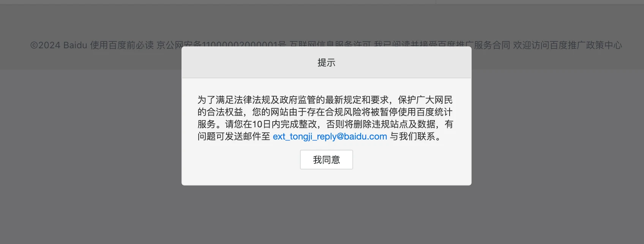Click the 否则将删除违规站点及数据 phrase
Screen dimensions: 644x244
381,124
